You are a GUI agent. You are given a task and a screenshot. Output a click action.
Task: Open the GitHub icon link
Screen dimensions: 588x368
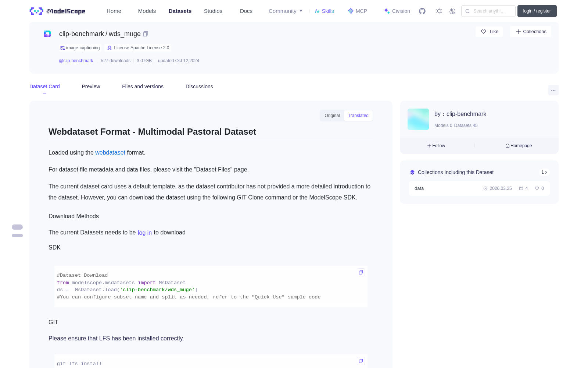pos(422,11)
